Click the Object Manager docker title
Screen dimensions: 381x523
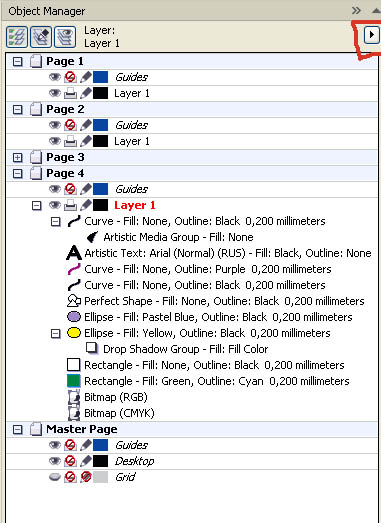click(x=47, y=11)
